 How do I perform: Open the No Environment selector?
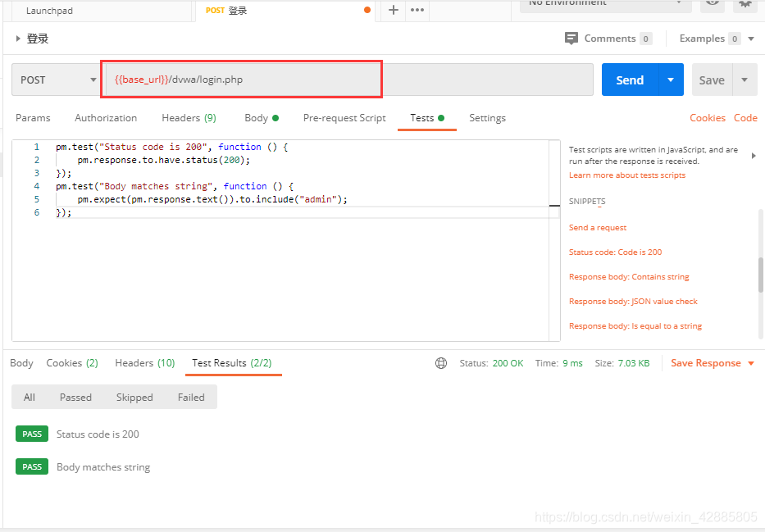(x=605, y=5)
